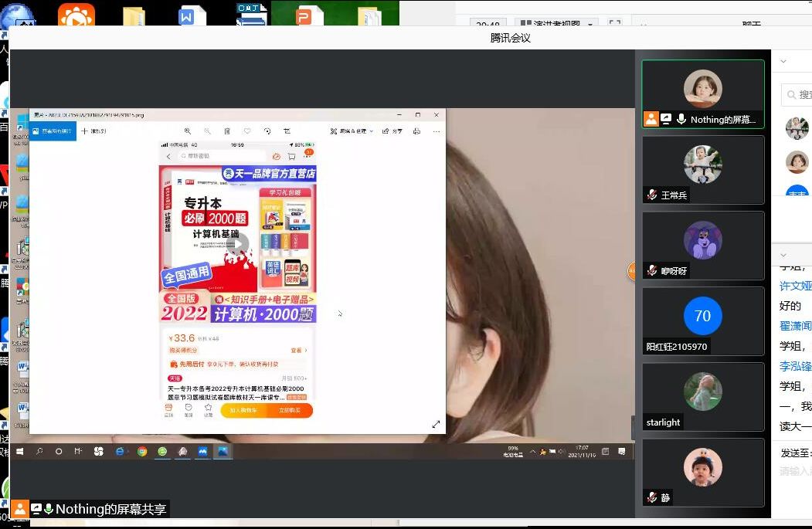Image resolution: width=812 pixels, height=529 pixels.
Task: Click 王常兵's muted microphone icon
Action: 652,195
